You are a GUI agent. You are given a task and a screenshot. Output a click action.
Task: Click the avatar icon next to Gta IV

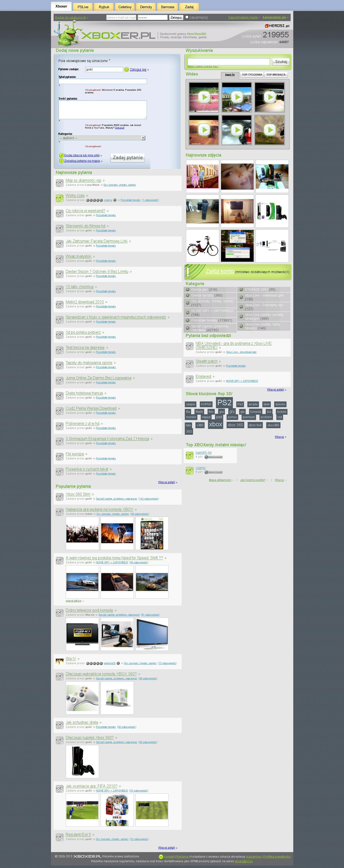pos(60,661)
